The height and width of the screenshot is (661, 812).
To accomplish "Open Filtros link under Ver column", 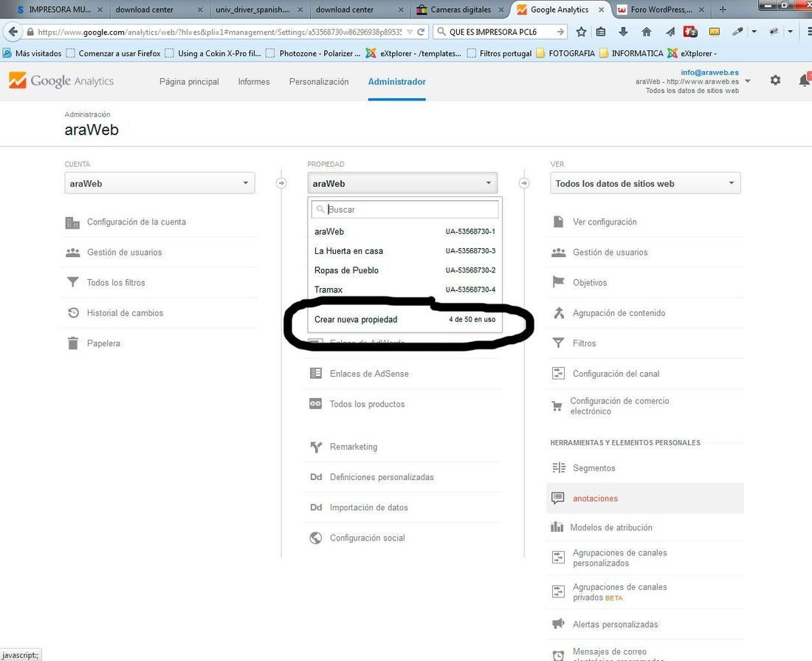I will click(584, 343).
